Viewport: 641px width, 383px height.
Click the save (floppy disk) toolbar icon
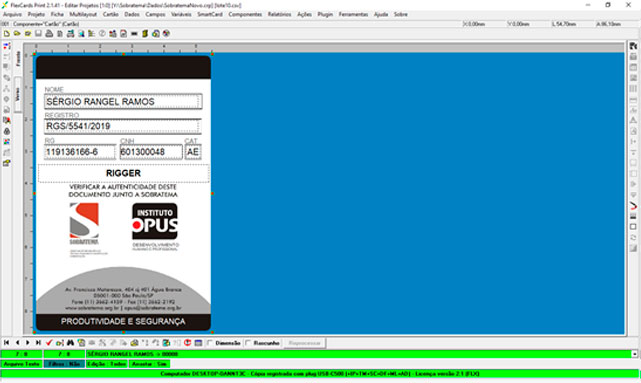38,34
